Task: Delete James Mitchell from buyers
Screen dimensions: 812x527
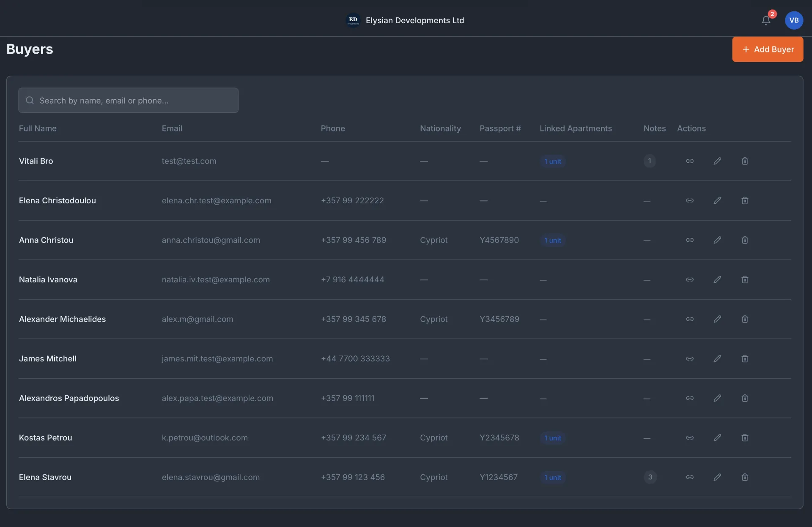Action: tap(745, 358)
